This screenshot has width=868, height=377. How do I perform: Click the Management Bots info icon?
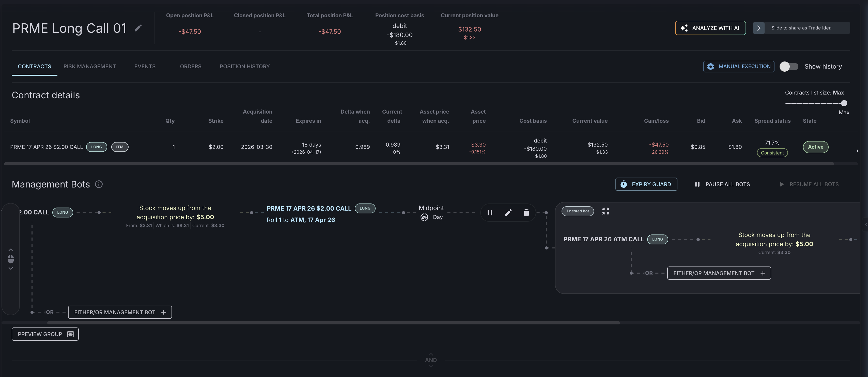pyautogui.click(x=99, y=184)
